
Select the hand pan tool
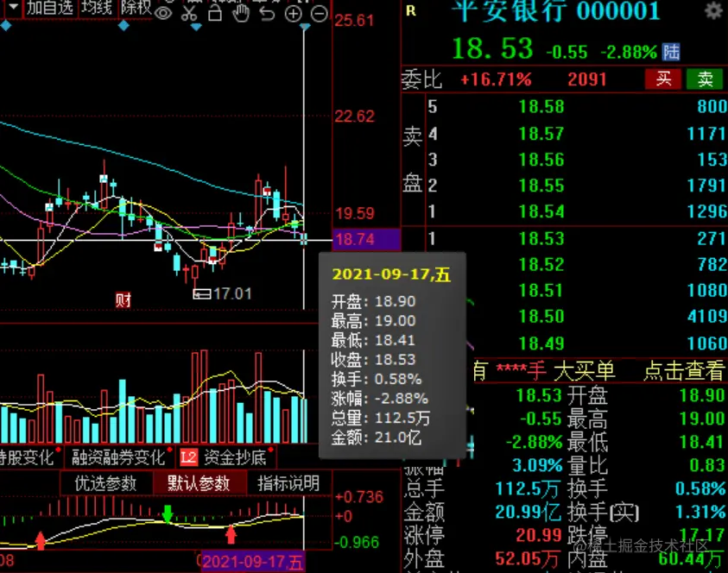coord(240,13)
